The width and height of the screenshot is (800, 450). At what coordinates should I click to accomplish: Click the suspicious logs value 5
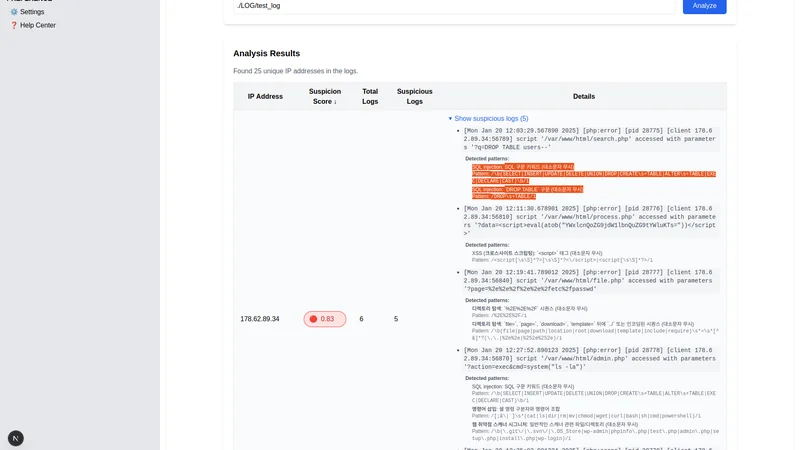coord(396,319)
